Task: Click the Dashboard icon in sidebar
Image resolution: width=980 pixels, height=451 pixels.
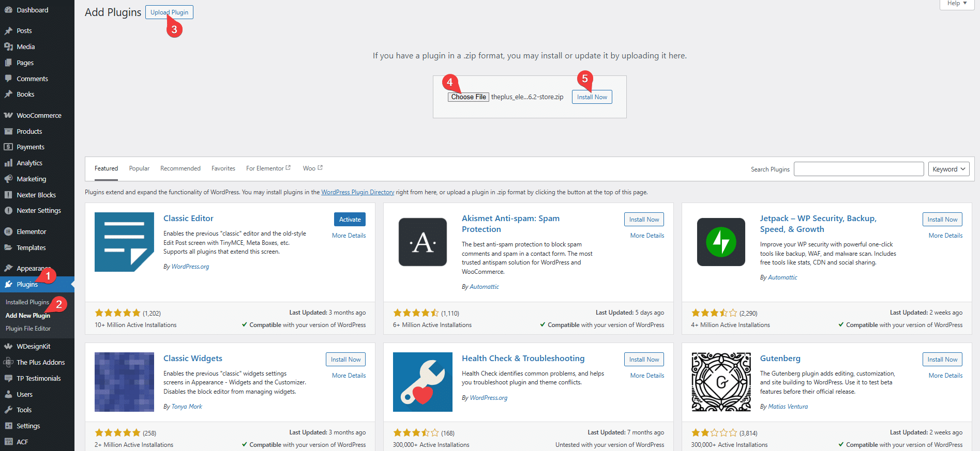Action: pos(8,10)
